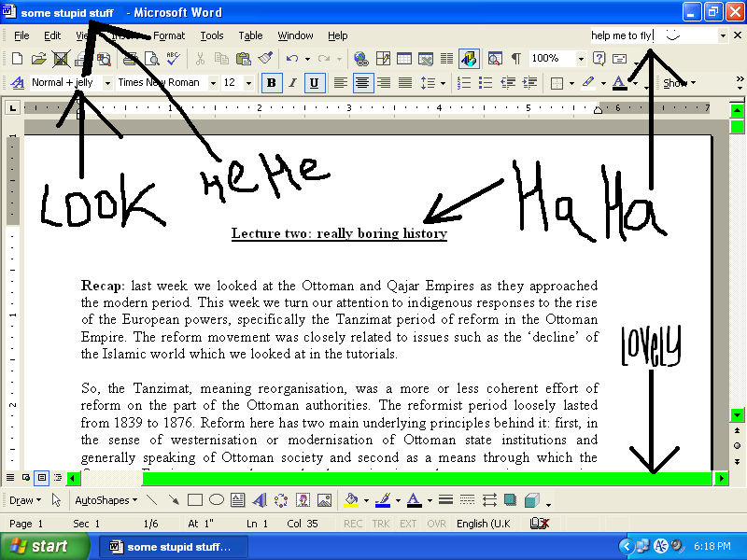Screen dimensions: 747x560
Task: Open Print Preview
Action: pyautogui.click(x=153, y=58)
